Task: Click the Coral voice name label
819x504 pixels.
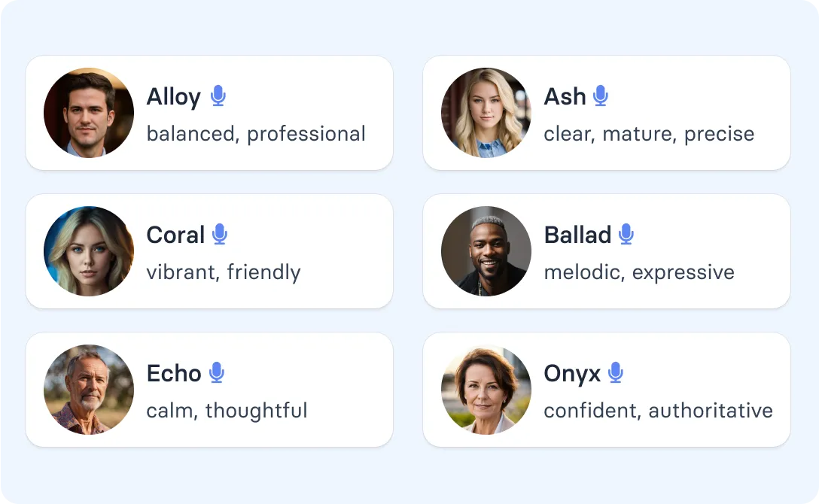Action: [176, 234]
